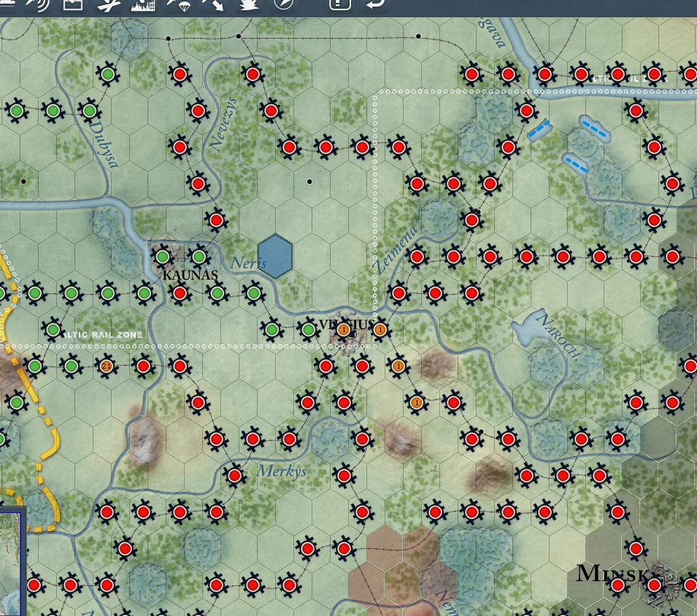Click the green rail marker immediately west of Vilnius
The height and width of the screenshot is (616, 697).
pyautogui.click(x=307, y=330)
